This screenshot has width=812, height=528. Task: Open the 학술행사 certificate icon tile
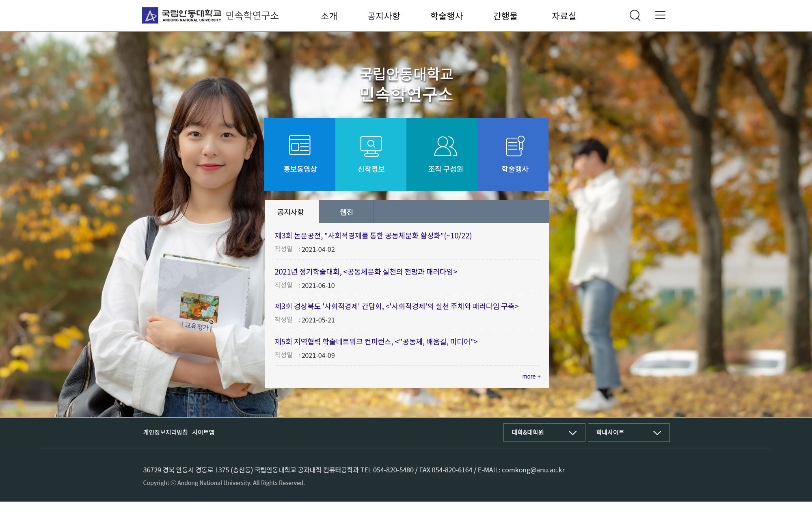coord(513,154)
